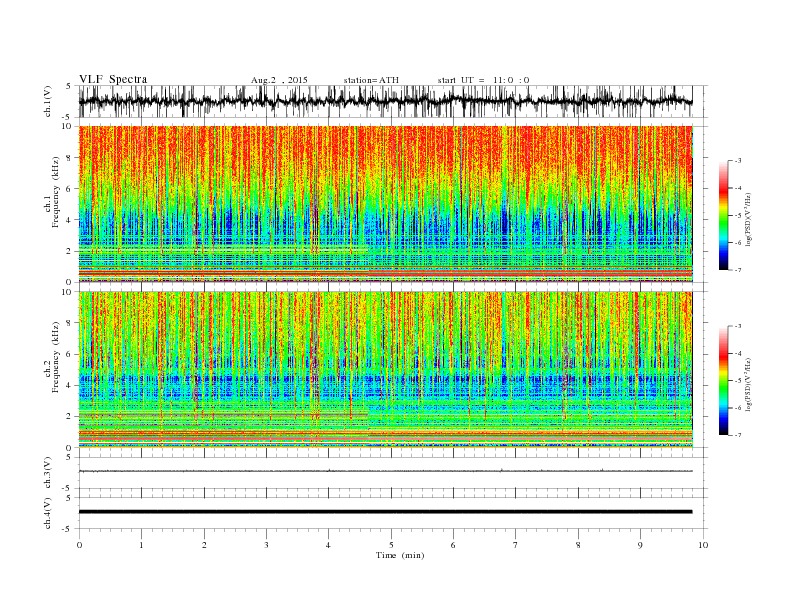Click time axis tick label "9"
Screen dimensions: 792x612
[x=640, y=545]
